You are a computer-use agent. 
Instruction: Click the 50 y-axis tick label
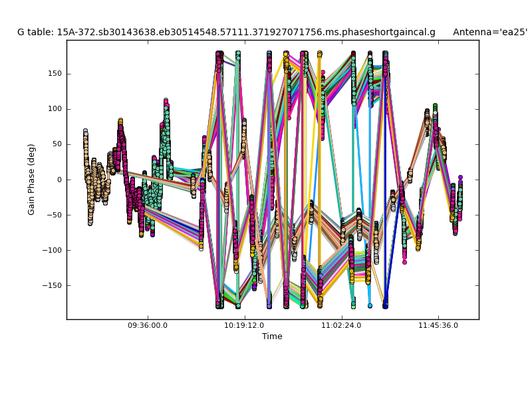tap(57, 144)
